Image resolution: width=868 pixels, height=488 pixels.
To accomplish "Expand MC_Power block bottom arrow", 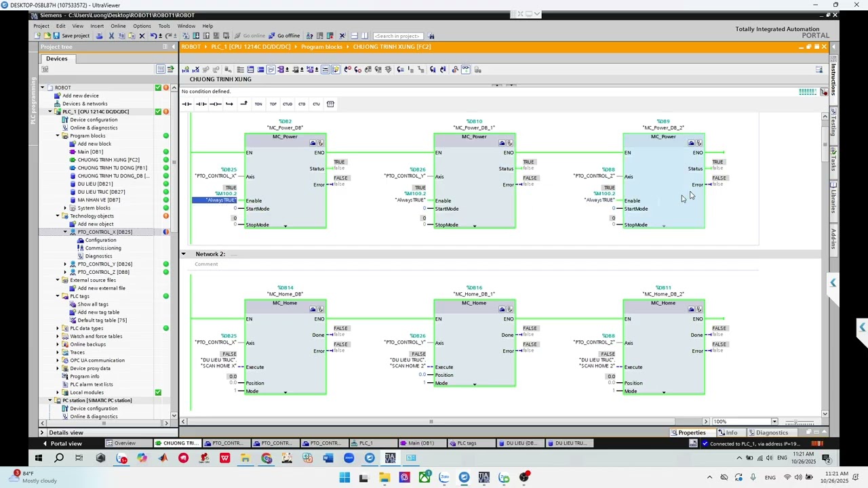I will (285, 226).
